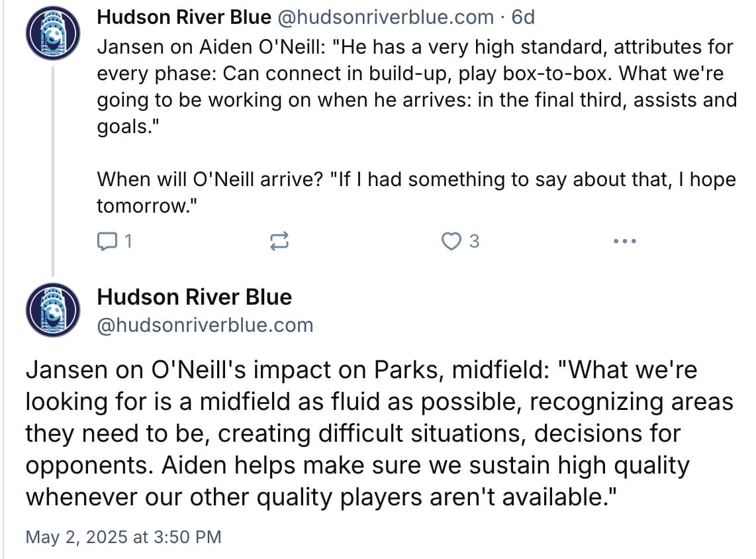
Task: Click the May 2, 2025 at 3:50 PM timestamp
Action: pos(123,537)
